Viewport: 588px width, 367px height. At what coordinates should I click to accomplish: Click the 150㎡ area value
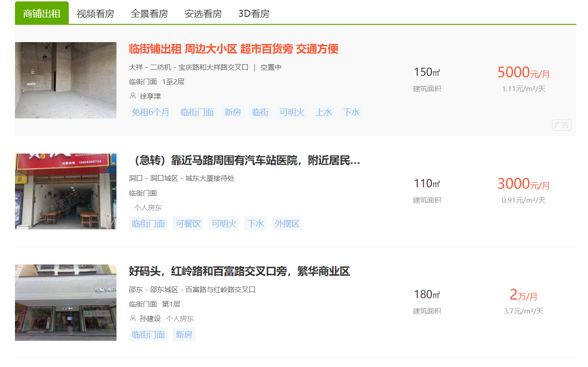tap(427, 72)
